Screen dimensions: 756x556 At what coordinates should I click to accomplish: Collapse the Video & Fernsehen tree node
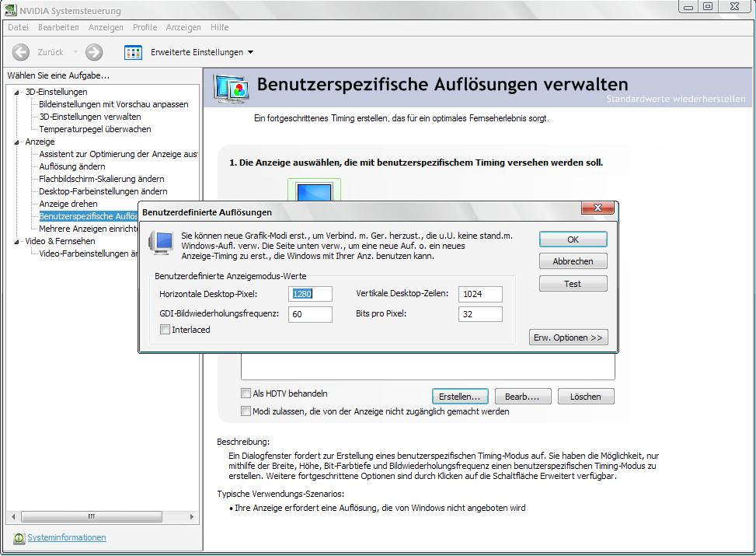coord(17,241)
